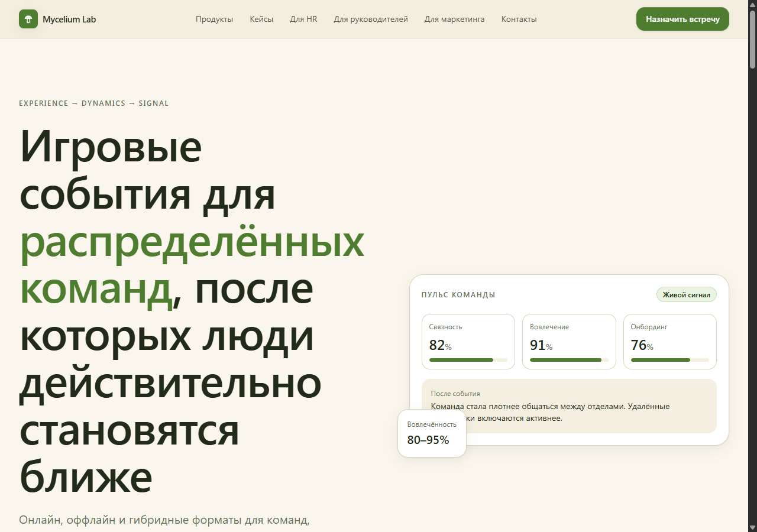757x532 pixels.
Task: Go to Кейсы in the navigation
Action: tap(261, 19)
